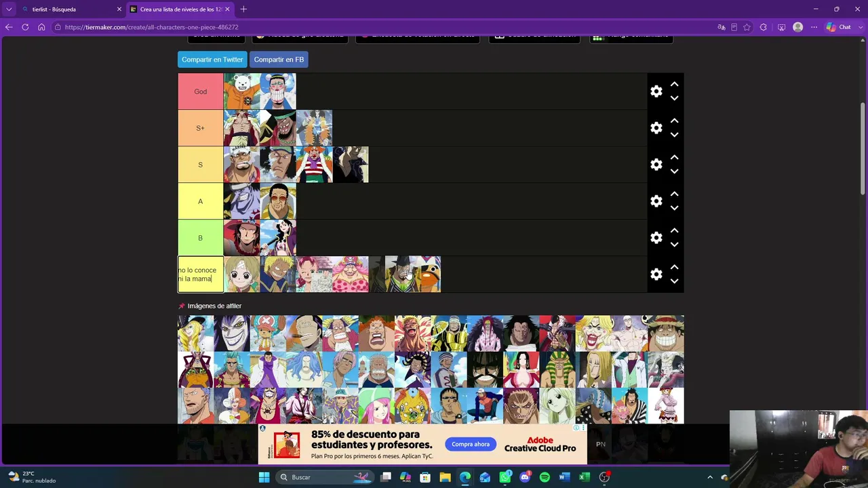This screenshot has width=868, height=488.
Task: Go back to the previous page
Action: coord(9,27)
